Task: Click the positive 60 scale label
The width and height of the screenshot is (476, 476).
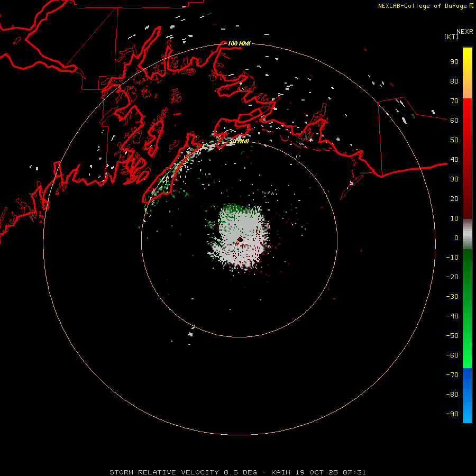Action: click(x=454, y=120)
